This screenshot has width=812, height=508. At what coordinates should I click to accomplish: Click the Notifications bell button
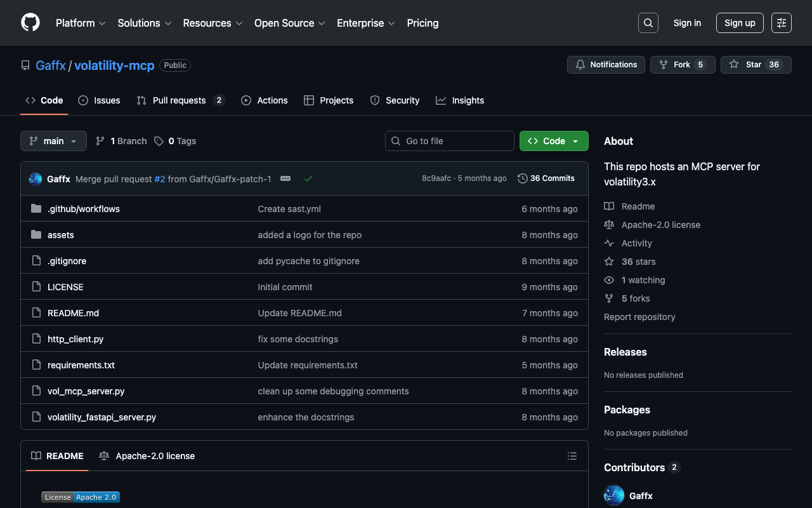tap(606, 65)
